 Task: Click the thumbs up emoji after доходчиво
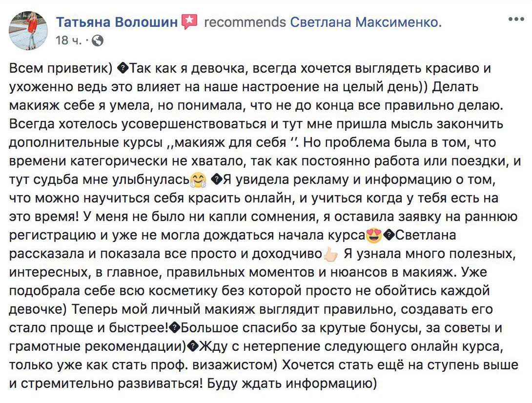point(330,254)
